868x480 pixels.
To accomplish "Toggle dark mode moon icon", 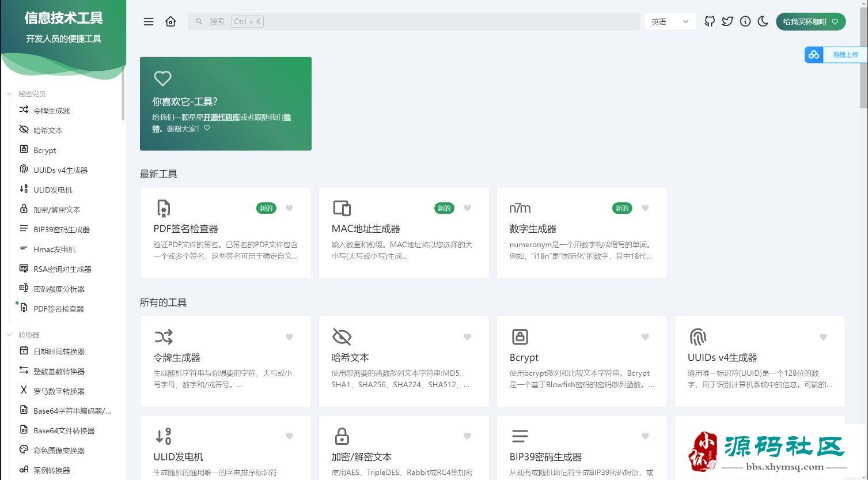I will pos(763,21).
